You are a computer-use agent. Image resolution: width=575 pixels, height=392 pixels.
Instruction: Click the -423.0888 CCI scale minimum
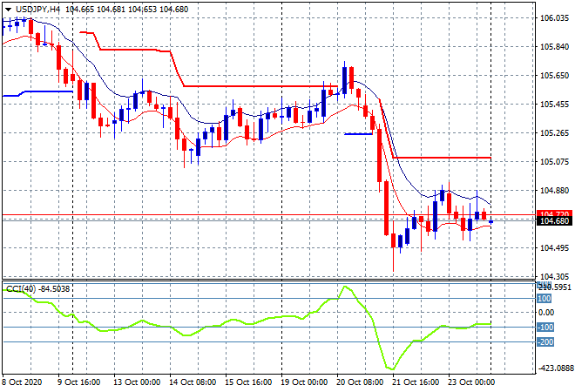554,368
